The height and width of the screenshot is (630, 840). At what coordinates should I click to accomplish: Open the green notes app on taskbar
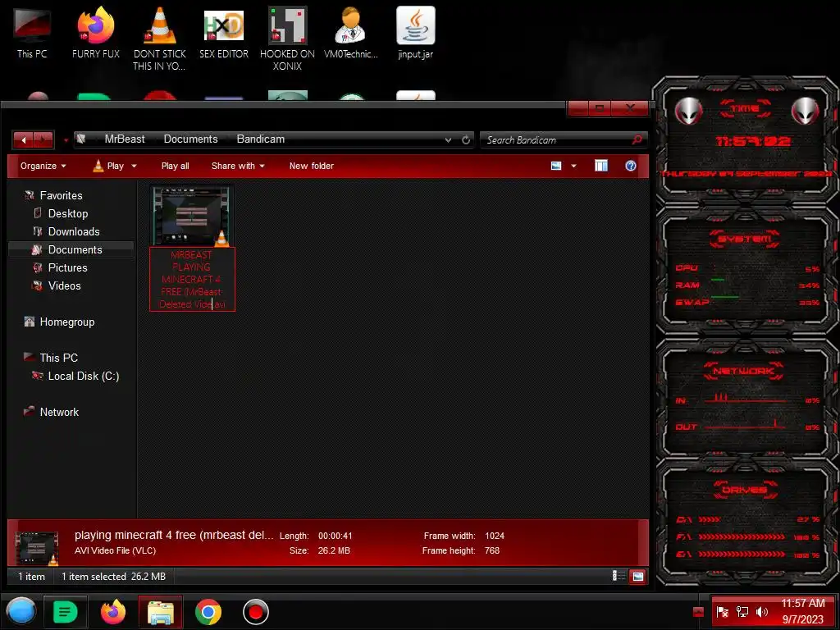(66, 612)
